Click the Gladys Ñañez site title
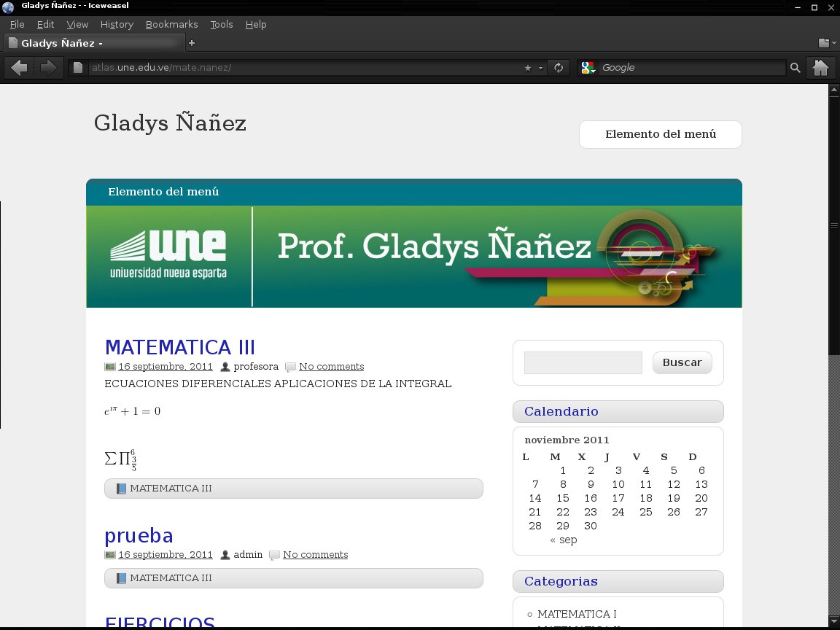840x630 pixels. point(170,123)
